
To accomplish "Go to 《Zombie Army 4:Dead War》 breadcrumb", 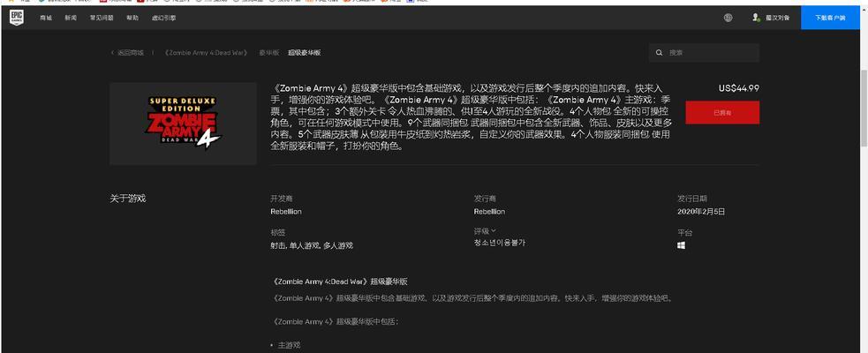I will click(207, 53).
